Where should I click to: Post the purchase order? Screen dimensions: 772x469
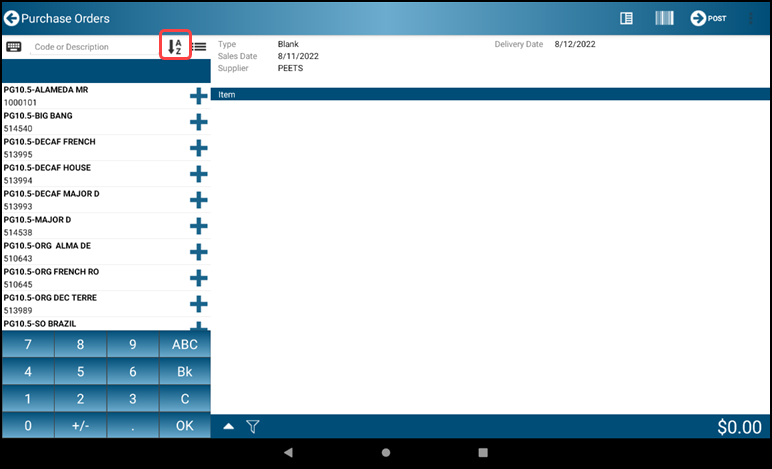(708, 18)
